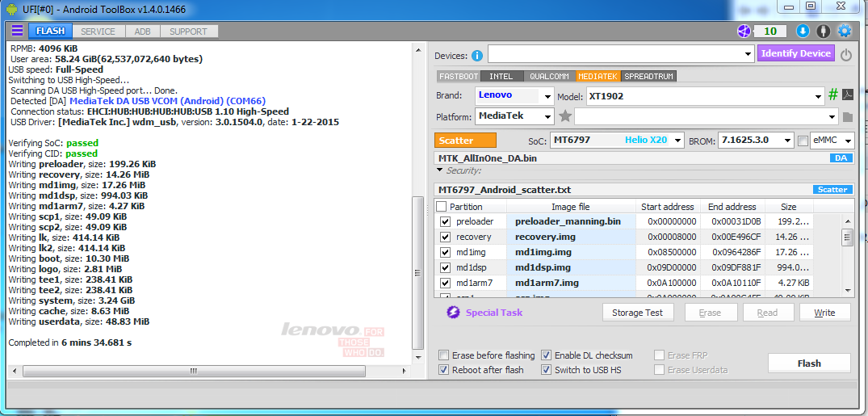Open the Devices dropdown
The image size is (868, 416).
pos(748,54)
